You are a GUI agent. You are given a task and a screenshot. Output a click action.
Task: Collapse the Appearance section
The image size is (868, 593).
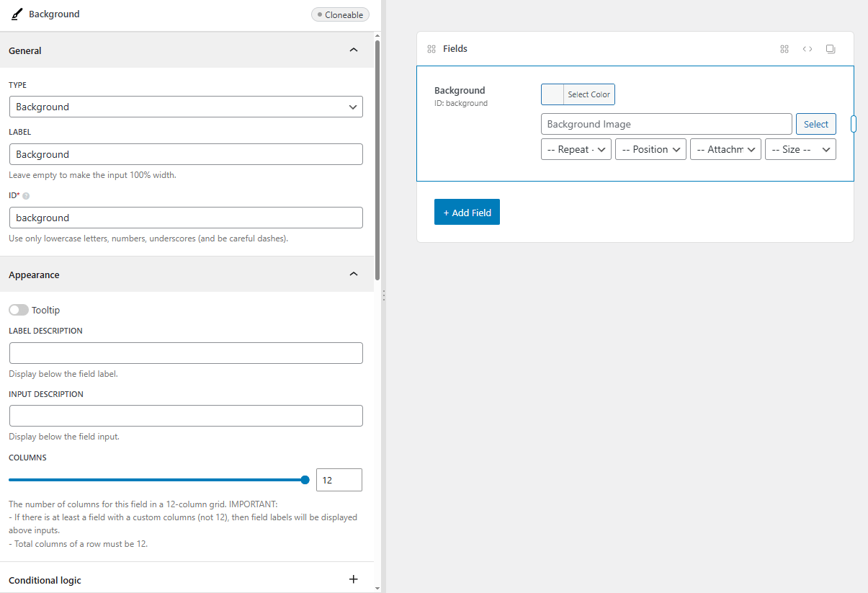tap(354, 274)
